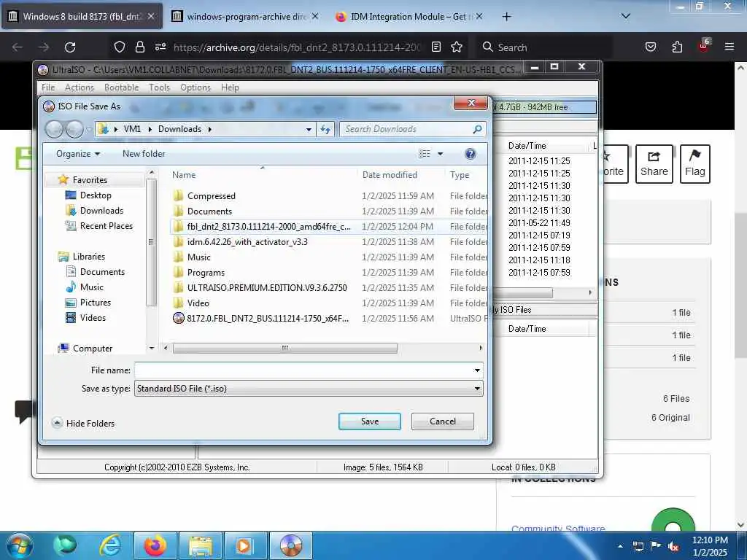This screenshot has width=747, height=560.
Task: Expand the File name history dropdown arrow
Action: tap(477, 370)
